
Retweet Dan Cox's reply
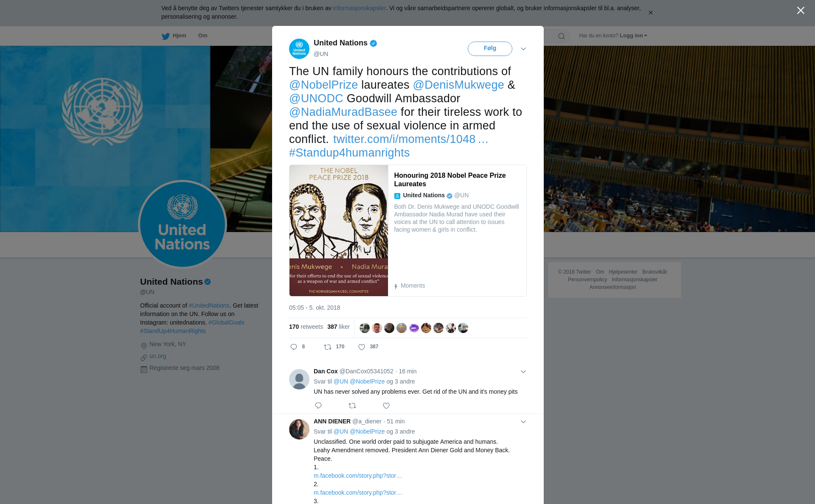click(352, 406)
